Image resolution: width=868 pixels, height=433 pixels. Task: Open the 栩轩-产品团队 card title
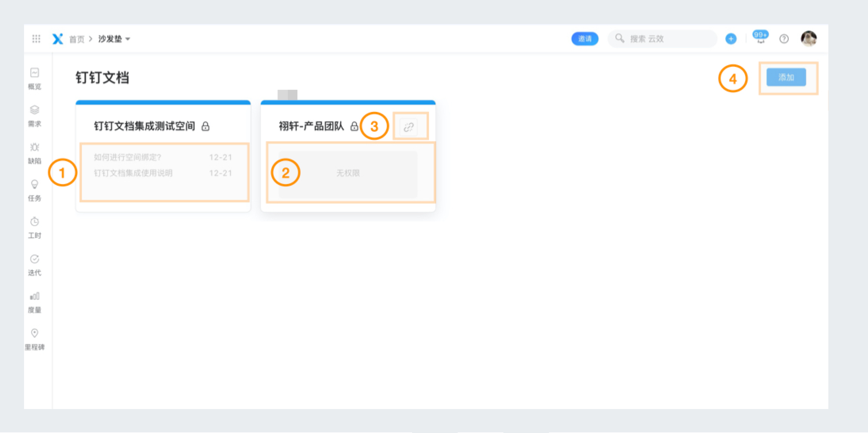[x=311, y=126]
